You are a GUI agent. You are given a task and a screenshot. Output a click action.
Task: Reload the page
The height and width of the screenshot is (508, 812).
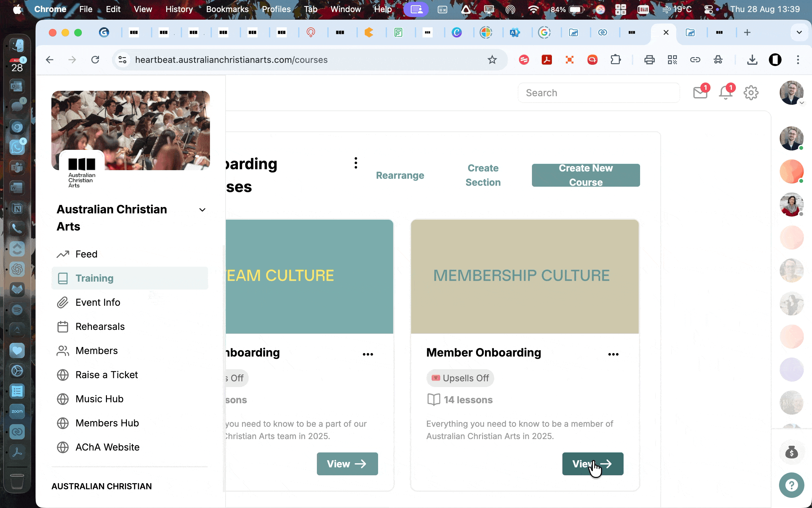click(x=95, y=60)
